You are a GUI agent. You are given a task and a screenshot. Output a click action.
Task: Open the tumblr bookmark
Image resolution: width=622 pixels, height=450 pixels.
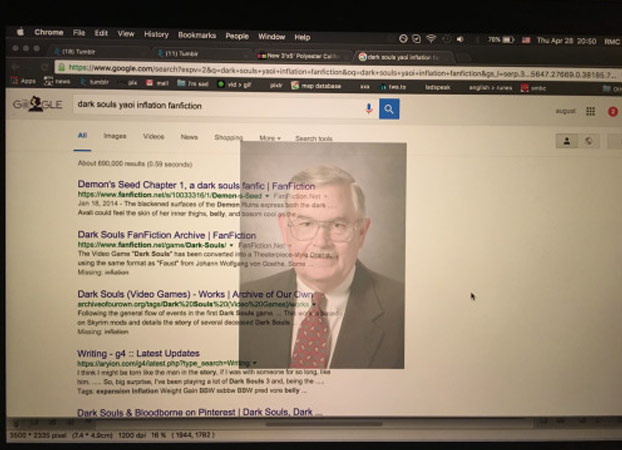[x=95, y=82]
